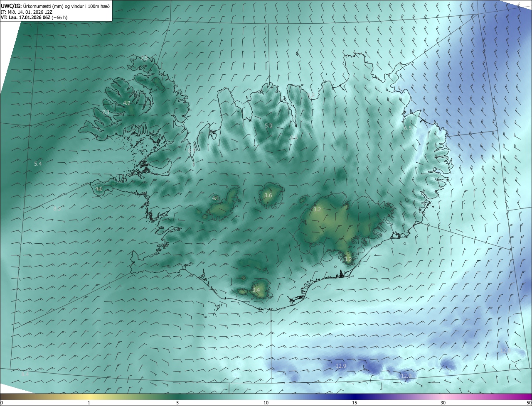Click the precipitation color scale bar
Viewport: 532px width, 406px height.
click(266, 396)
